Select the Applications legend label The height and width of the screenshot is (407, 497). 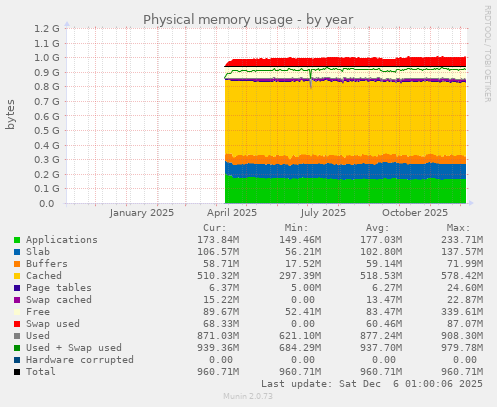(62, 240)
